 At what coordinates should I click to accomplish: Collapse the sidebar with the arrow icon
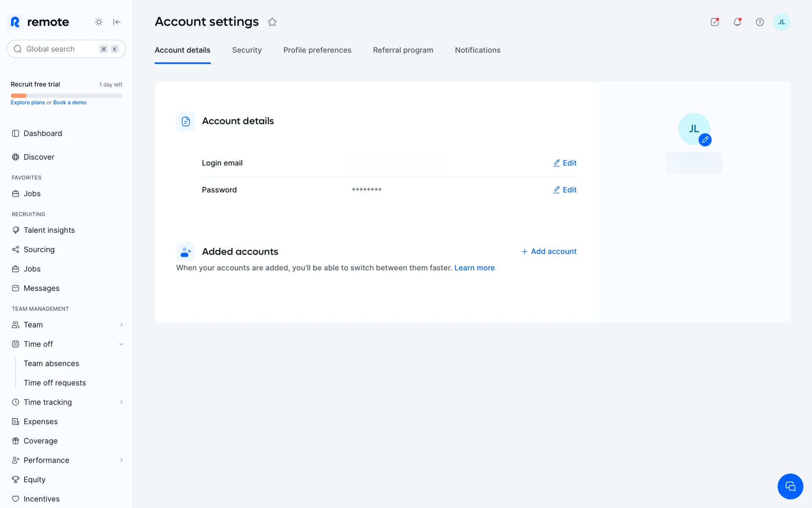[x=117, y=22]
